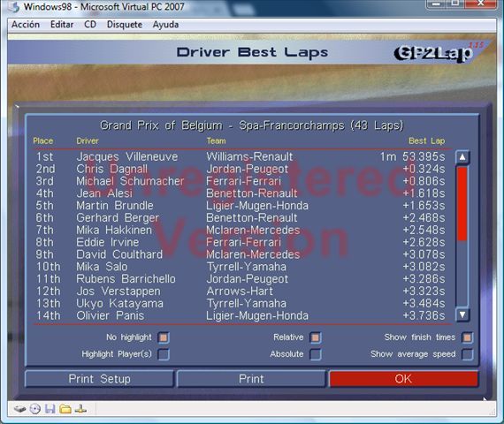Open the Acción menu

click(x=26, y=25)
